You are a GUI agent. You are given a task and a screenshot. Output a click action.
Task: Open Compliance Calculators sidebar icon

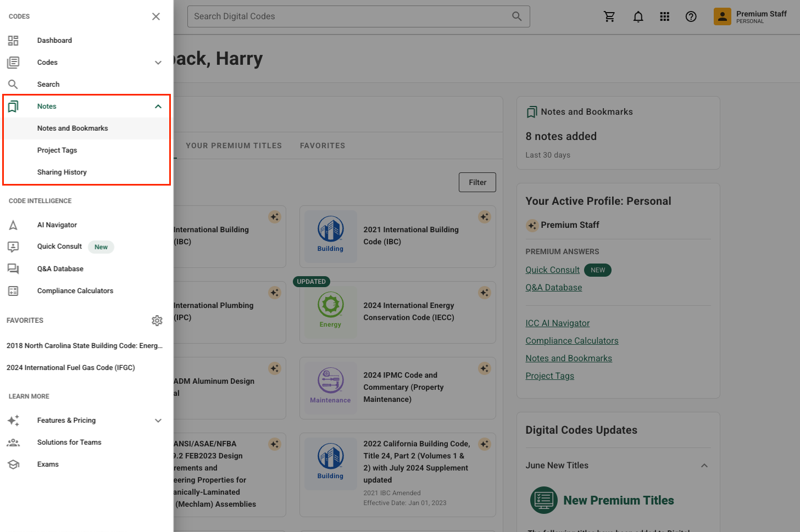(13, 291)
